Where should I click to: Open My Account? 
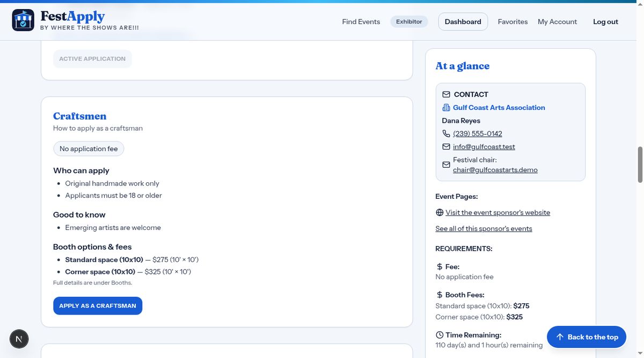tap(558, 22)
